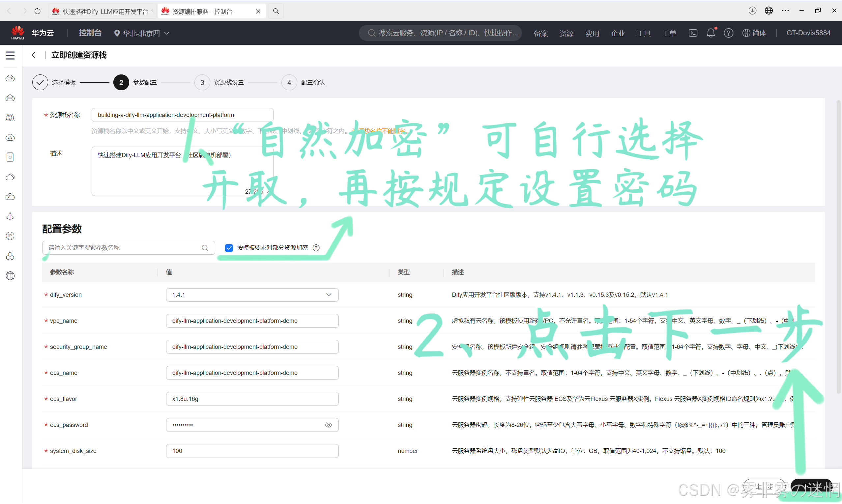Click the notification bell icon
This screenshot has width=842, height=504.
[710, 33]
